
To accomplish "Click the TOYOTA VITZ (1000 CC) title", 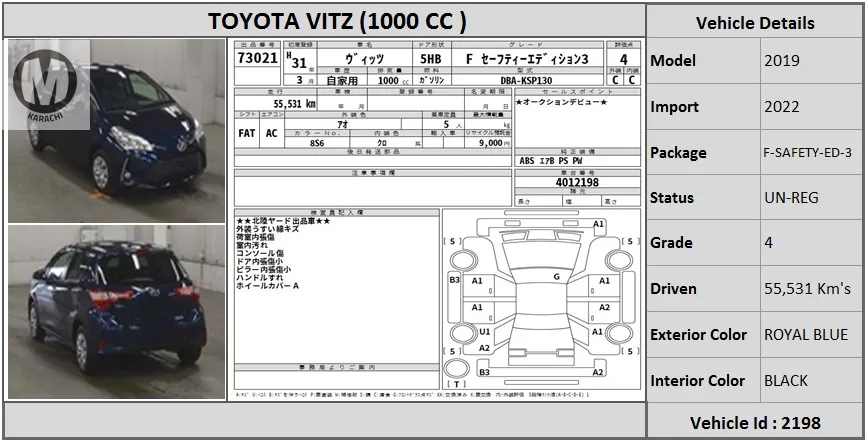I will tap(337, 22).
